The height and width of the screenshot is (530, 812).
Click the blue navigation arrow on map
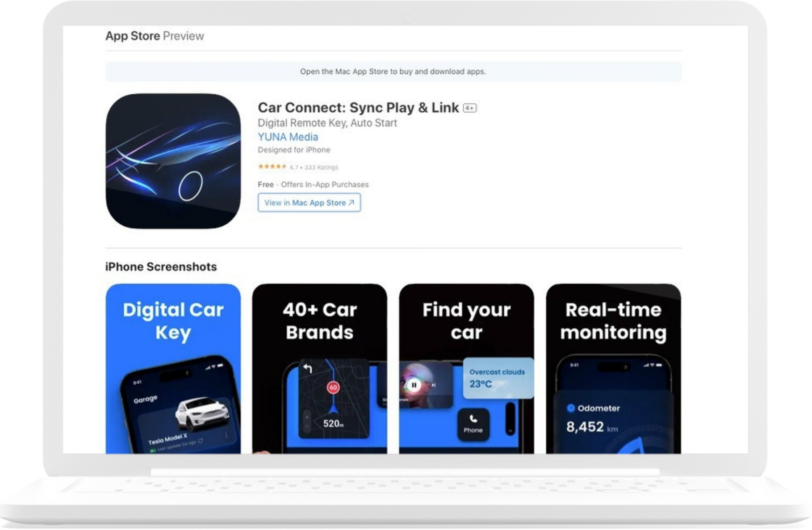(x=333, y=408)
